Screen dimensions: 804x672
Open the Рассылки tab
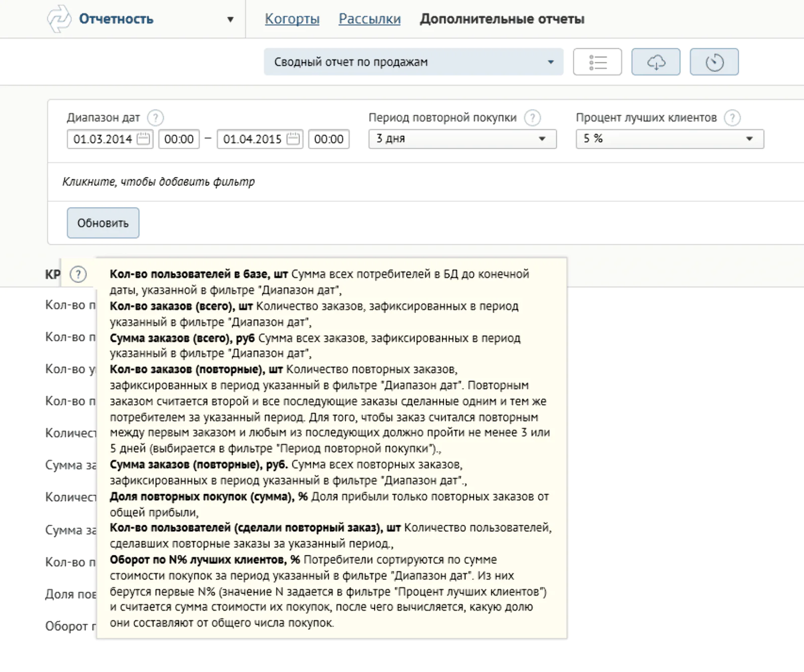[369, 19]
